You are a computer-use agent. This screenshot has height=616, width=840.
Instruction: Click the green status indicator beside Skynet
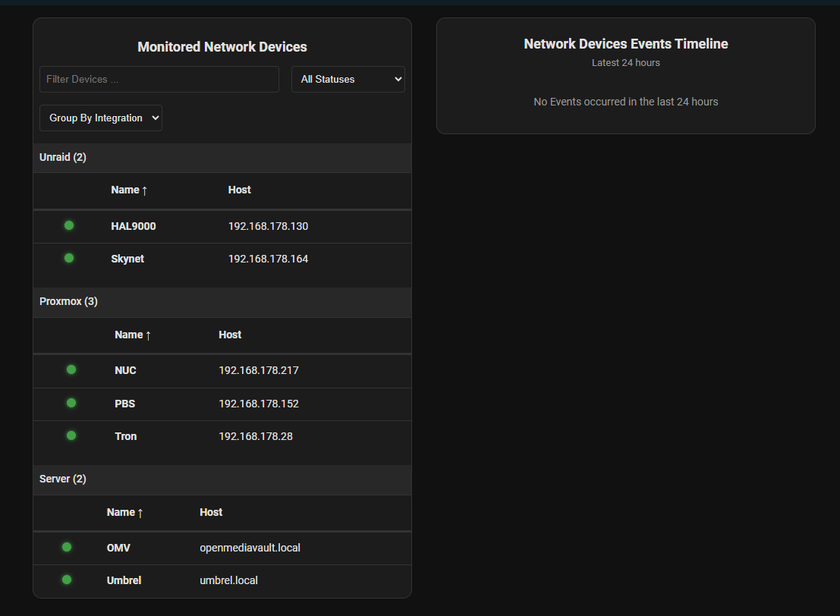(69, 258)
